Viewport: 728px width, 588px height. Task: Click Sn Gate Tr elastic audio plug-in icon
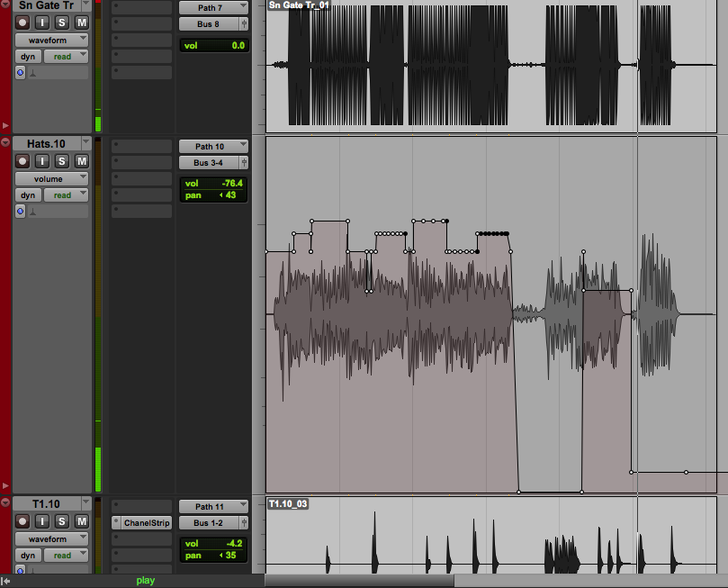(x=33, y=73)
